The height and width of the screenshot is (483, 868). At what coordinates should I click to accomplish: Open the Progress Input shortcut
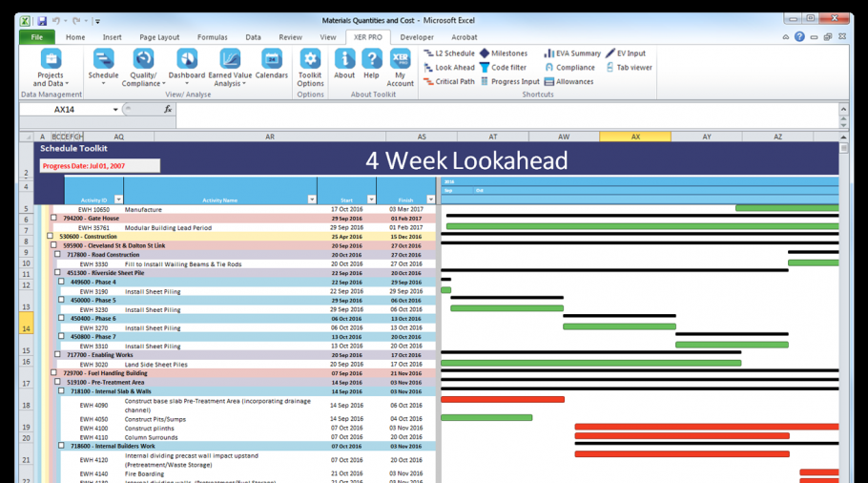point(509,81)
